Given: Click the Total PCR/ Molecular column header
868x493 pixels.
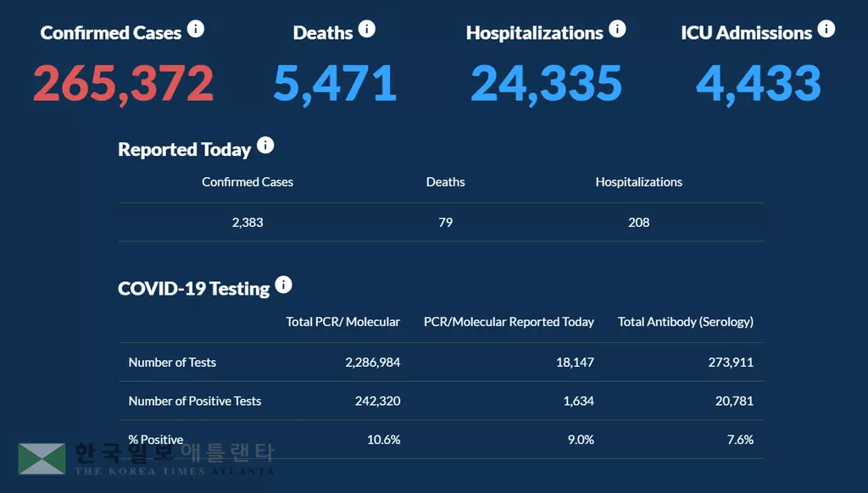Looking at the screenshot, I should [343, 322].
